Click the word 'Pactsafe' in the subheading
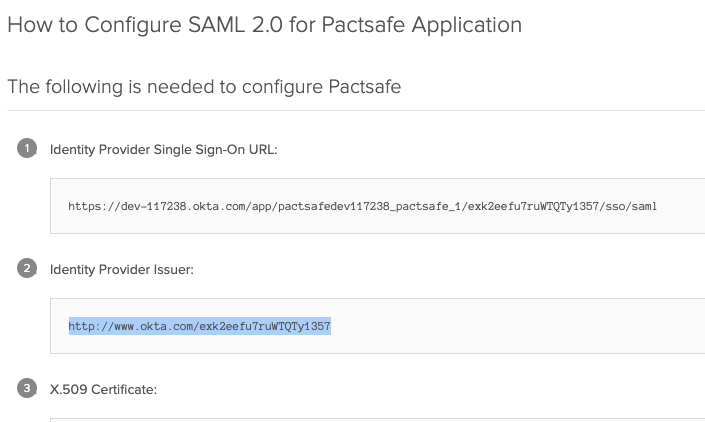The width and height of the screenshot is (705, 422). coord(365,87)
